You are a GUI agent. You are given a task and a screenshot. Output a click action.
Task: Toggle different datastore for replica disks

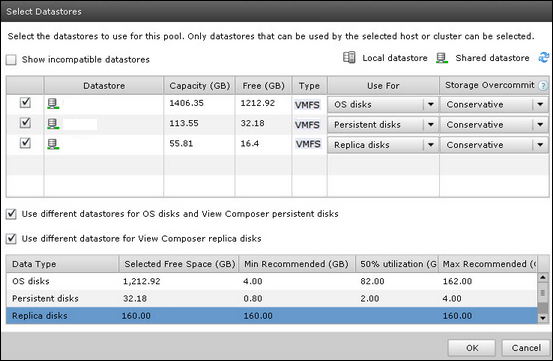point(11,239)
